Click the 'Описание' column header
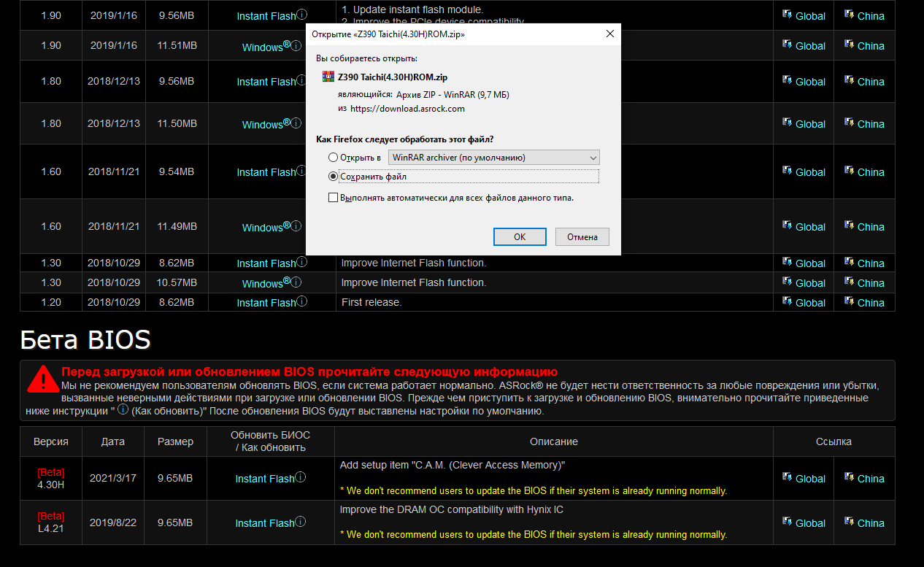This screenshot has height=567, width=924. click(554, 441)
